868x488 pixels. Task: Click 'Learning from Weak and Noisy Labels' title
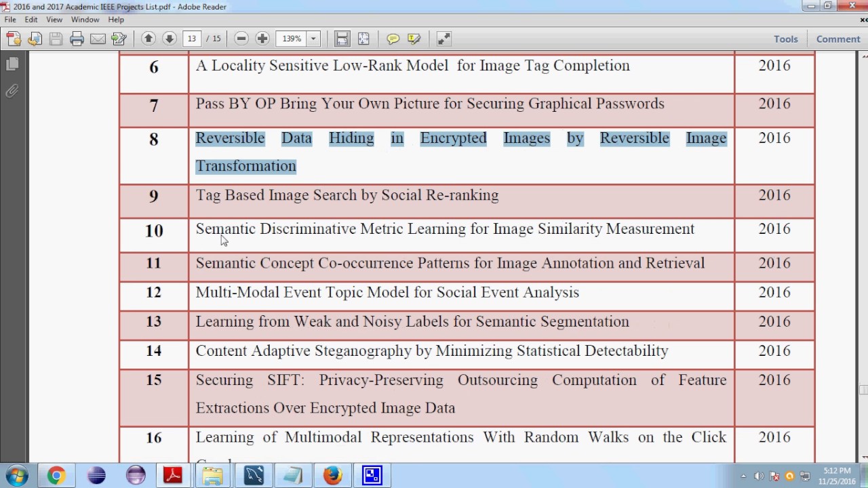click(412, 321)
